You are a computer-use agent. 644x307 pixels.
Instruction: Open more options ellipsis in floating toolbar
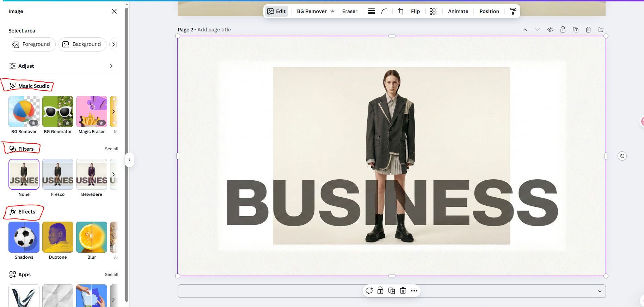click(414, 291)
